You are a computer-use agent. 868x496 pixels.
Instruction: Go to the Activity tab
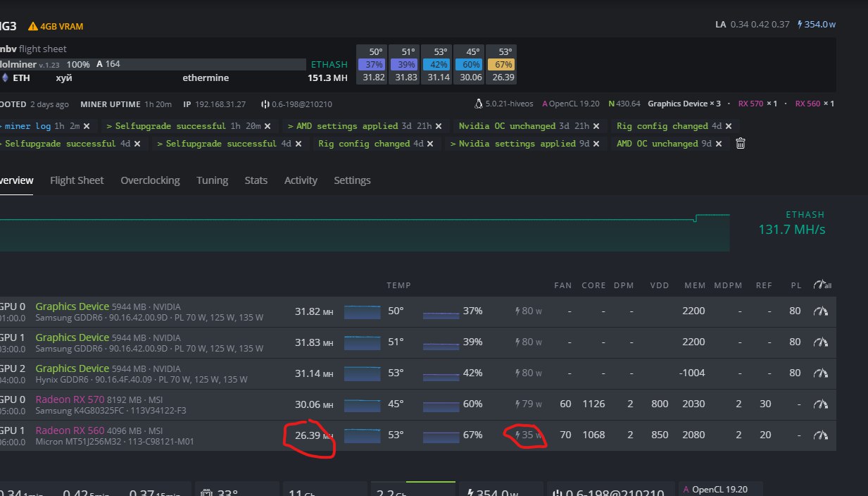tap(301, 180)
